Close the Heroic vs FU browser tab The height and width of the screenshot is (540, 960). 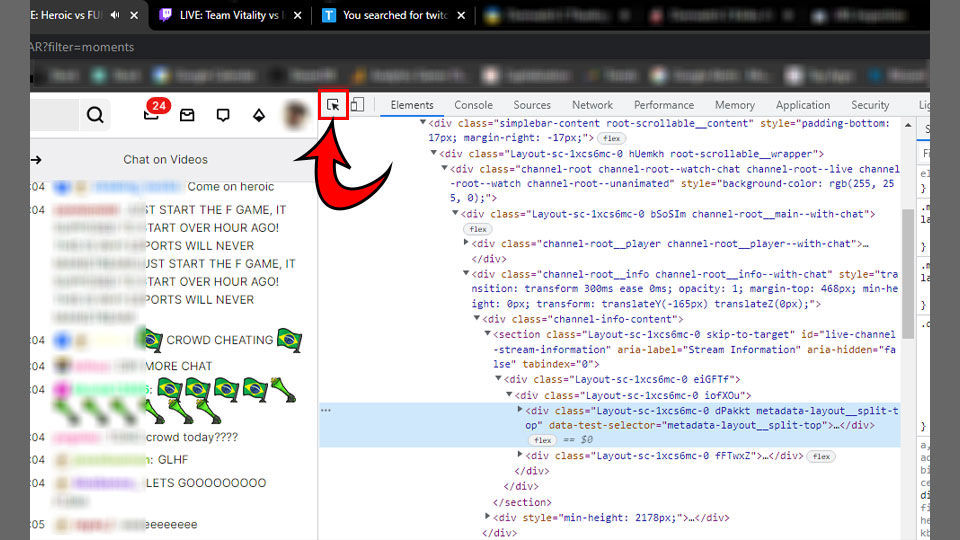click(x=134, y=15)
